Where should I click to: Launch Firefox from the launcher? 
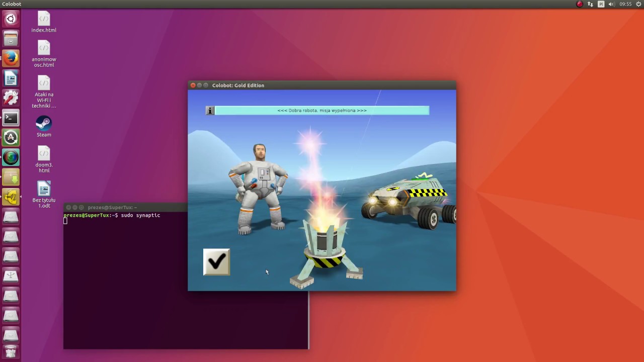11,58
